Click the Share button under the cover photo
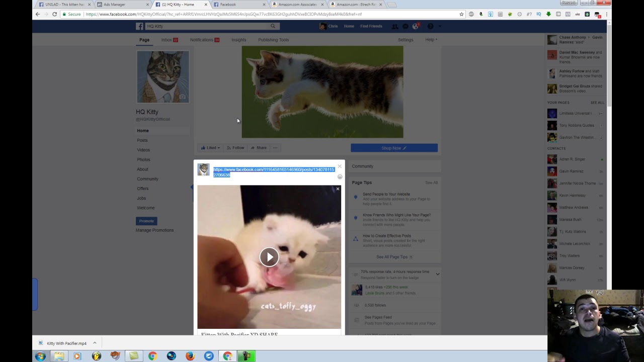This screenshot has width=644, height=362. [259, 148]
